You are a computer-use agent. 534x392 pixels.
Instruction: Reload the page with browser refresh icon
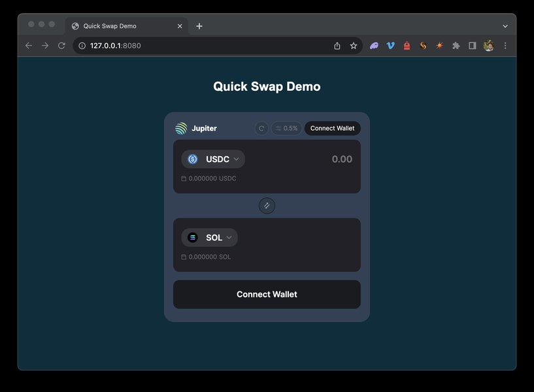[x=61, y=46]
